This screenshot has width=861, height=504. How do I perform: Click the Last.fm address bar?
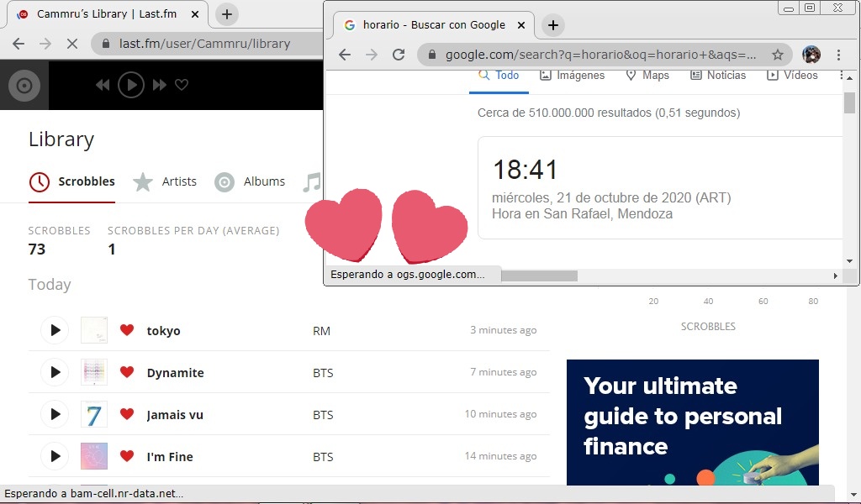click(209, 44)
